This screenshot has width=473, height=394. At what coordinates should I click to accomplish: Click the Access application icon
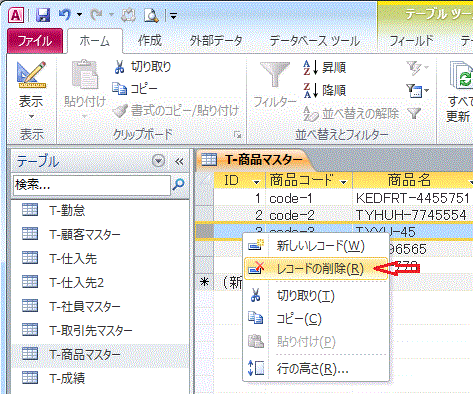tap(16, 15)
